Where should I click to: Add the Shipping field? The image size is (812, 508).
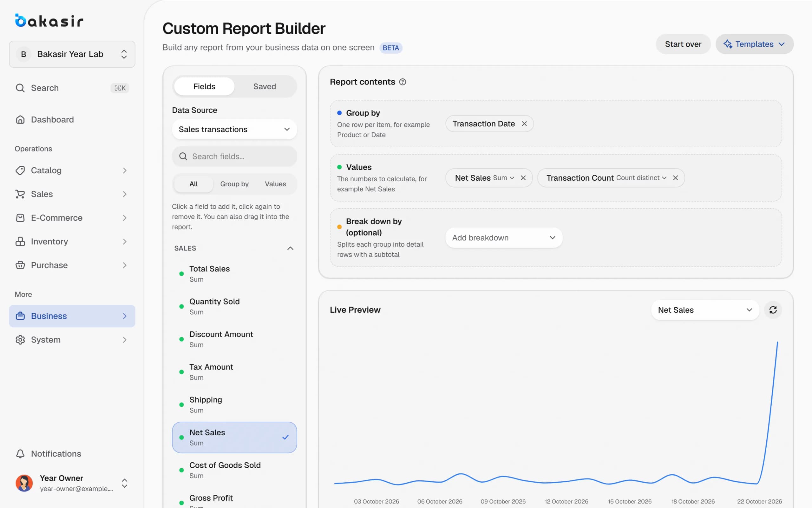tap(234, 404)
